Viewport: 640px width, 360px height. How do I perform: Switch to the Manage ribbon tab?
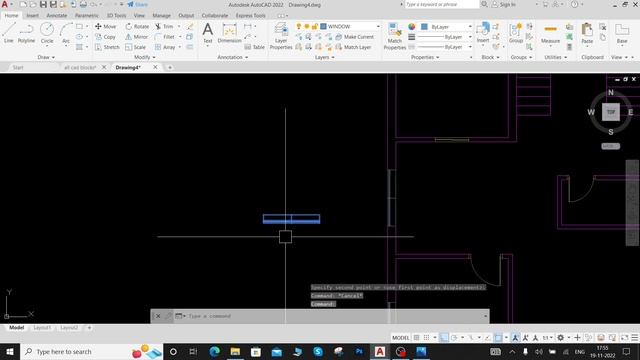coord(161,16)
